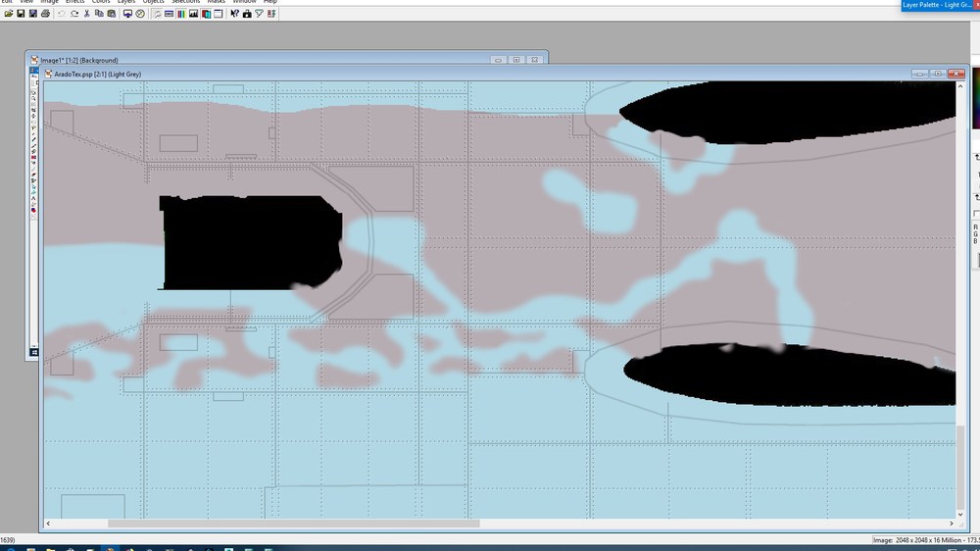Image resolution: width=980 pixels, height=551 pixels.
Task: Click the Paste clipboard icon
Action: click(x=112, y=14)
